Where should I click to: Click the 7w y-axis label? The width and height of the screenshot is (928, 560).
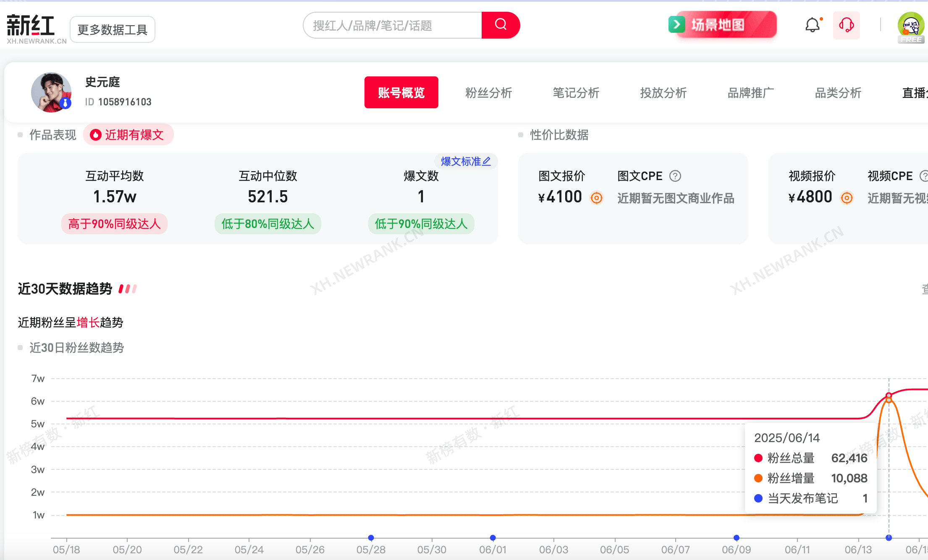point(38,379)
